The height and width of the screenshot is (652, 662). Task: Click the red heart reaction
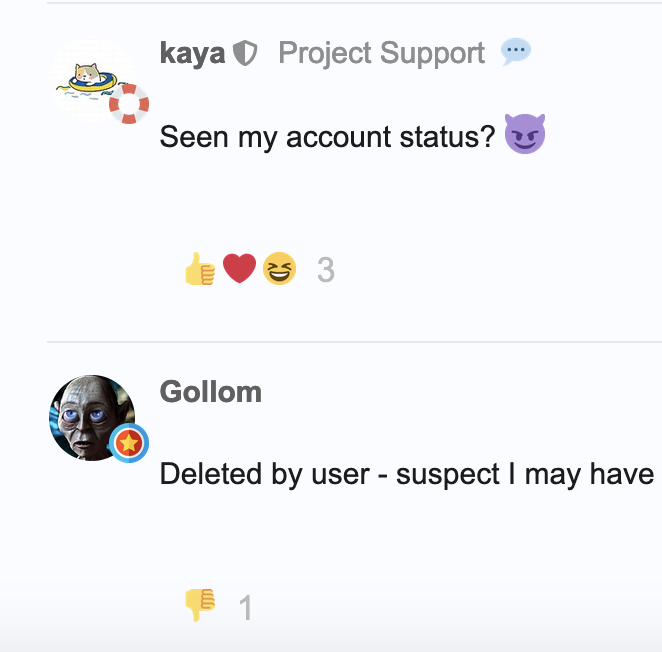(239, 268)
